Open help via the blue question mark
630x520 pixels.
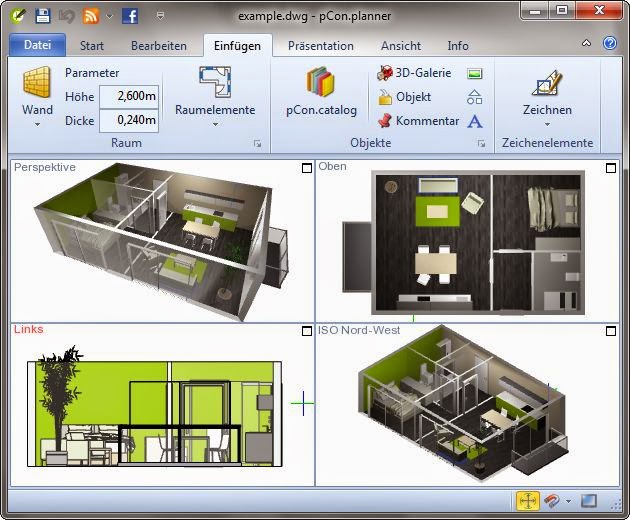pos(610,43)
